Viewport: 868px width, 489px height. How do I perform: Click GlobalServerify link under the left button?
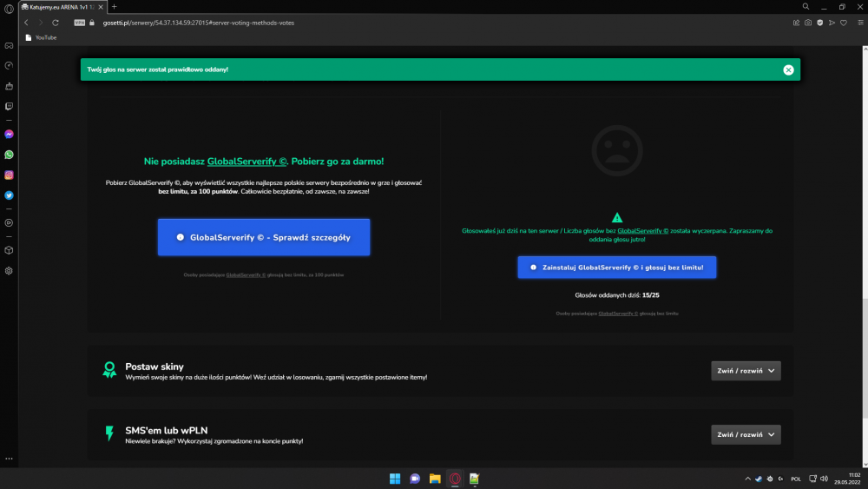tap(246, 274)
